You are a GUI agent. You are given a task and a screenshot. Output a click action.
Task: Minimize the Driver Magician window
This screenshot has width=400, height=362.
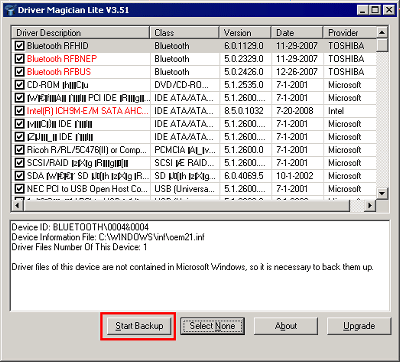[363, 10]
